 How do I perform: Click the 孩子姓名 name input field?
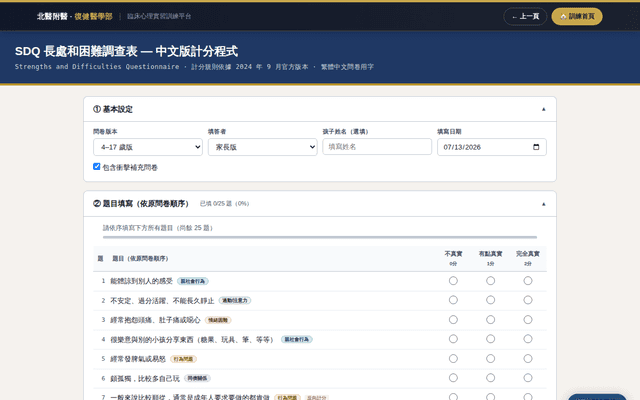pyautogui.click(x=377, y=147)
